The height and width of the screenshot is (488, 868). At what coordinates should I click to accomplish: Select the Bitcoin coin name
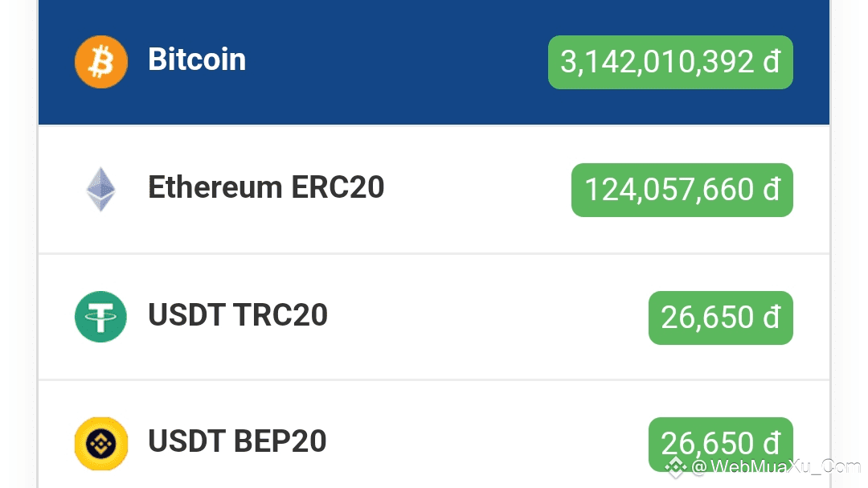pos(197,59)
